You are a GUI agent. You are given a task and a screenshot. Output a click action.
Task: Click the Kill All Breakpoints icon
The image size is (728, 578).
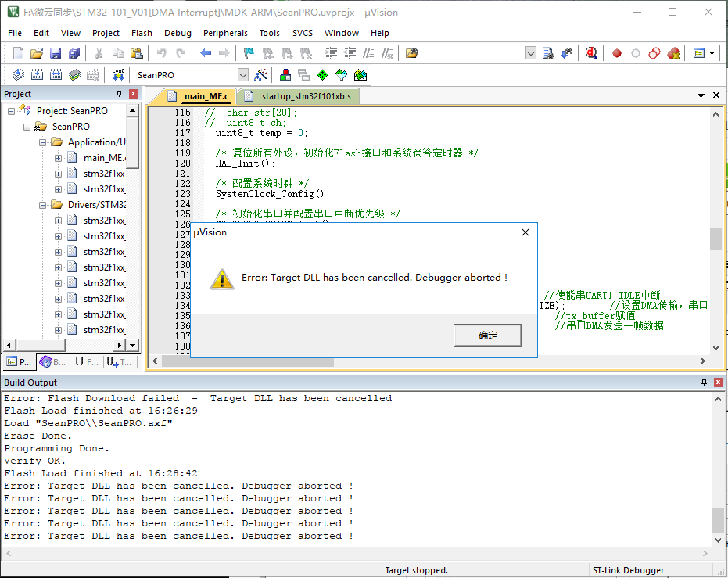pos(673,53)
